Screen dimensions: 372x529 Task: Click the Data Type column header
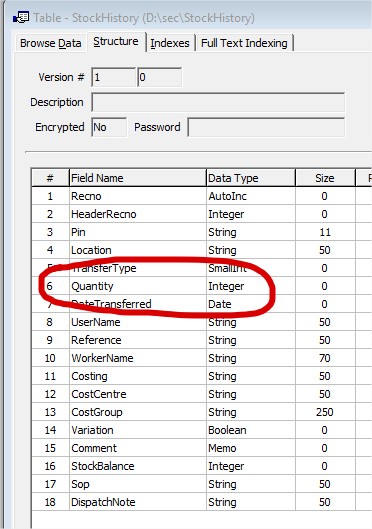pos(251,178)
